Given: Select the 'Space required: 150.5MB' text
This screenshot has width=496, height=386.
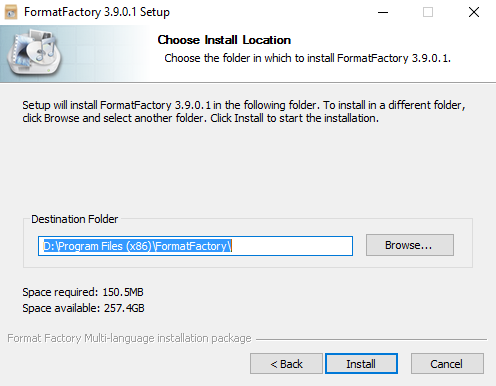Looking at the screenshot, I should (x=83, y=292).
